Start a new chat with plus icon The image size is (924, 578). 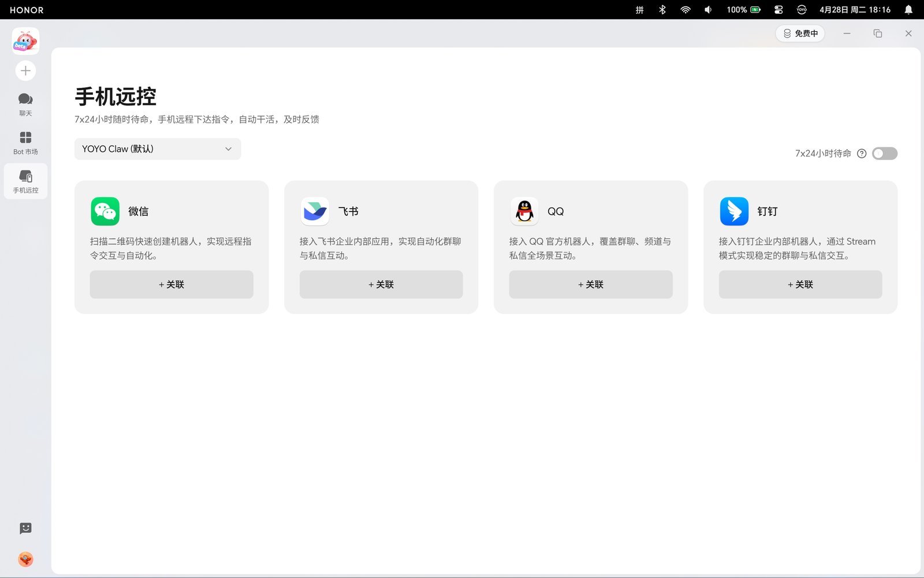click(25, 71)
